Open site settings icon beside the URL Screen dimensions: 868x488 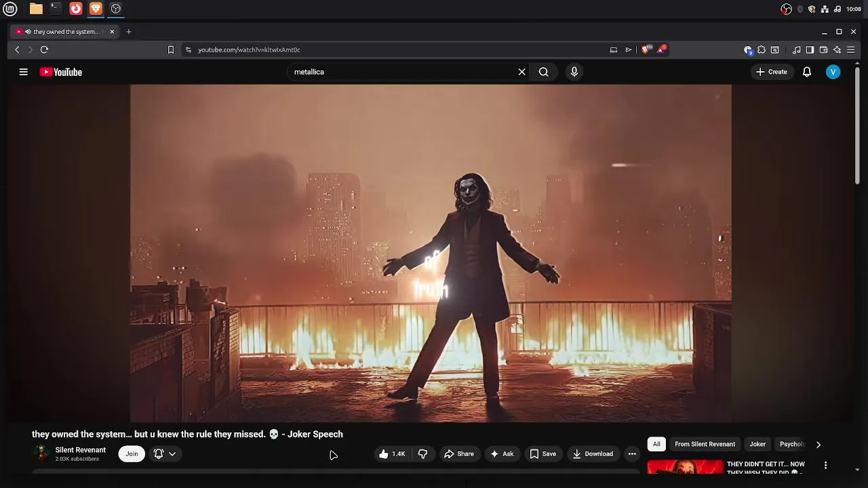point(189,49)
